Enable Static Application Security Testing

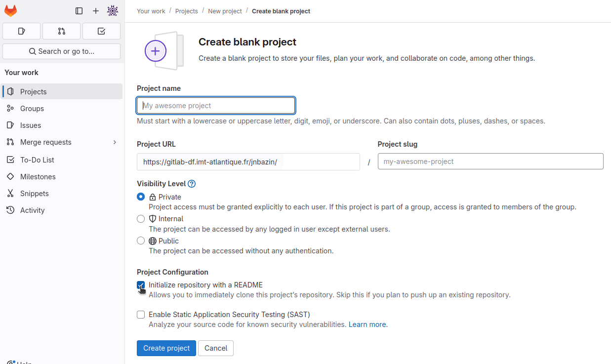tap(141, 315)
